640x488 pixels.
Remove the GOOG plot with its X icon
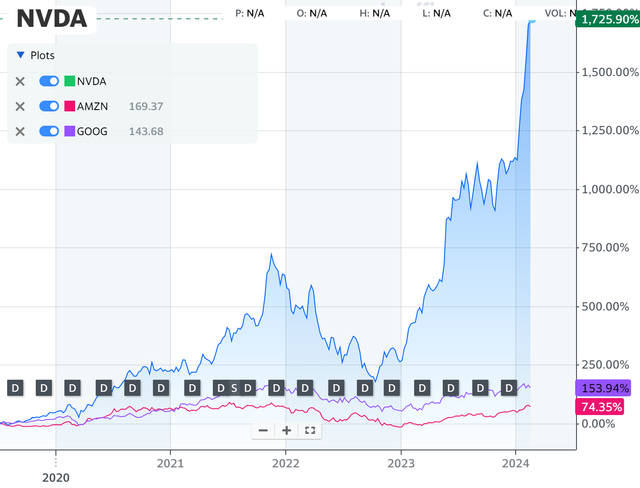click(x=20, y=131)
